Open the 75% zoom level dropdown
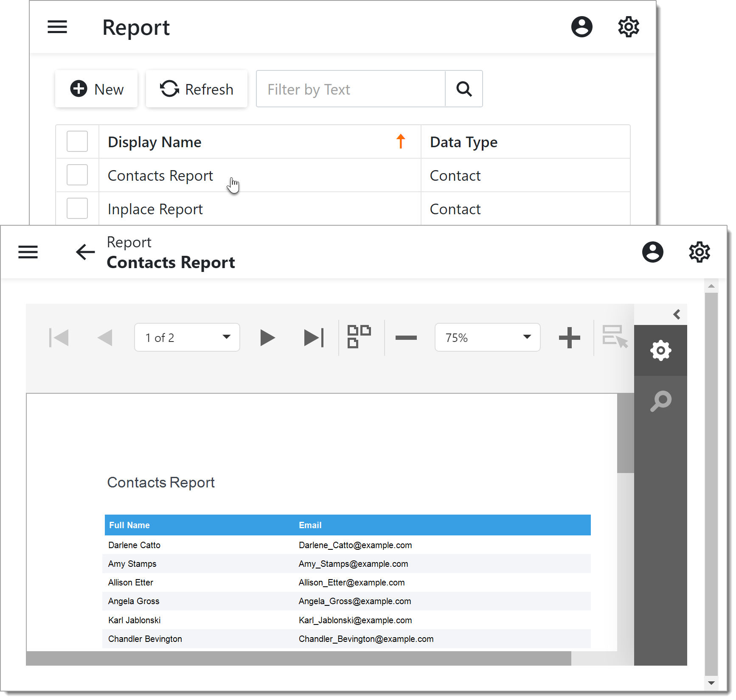This screenshot has width=736, height=700. coord(487,338)
